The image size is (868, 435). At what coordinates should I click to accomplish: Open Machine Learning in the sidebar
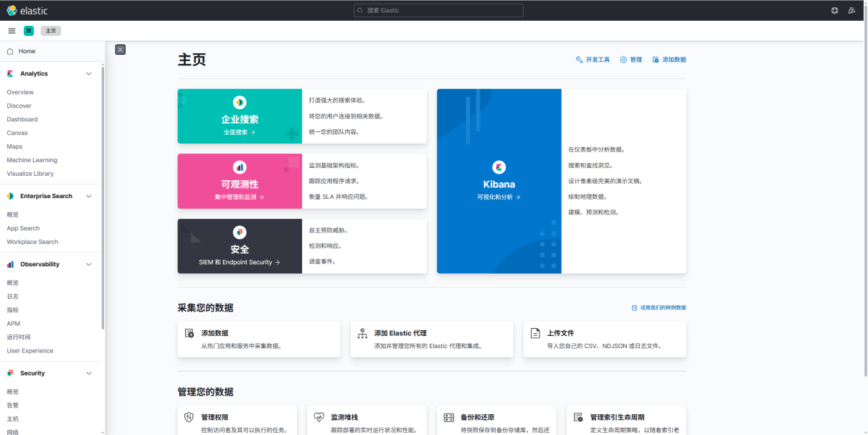32,160
